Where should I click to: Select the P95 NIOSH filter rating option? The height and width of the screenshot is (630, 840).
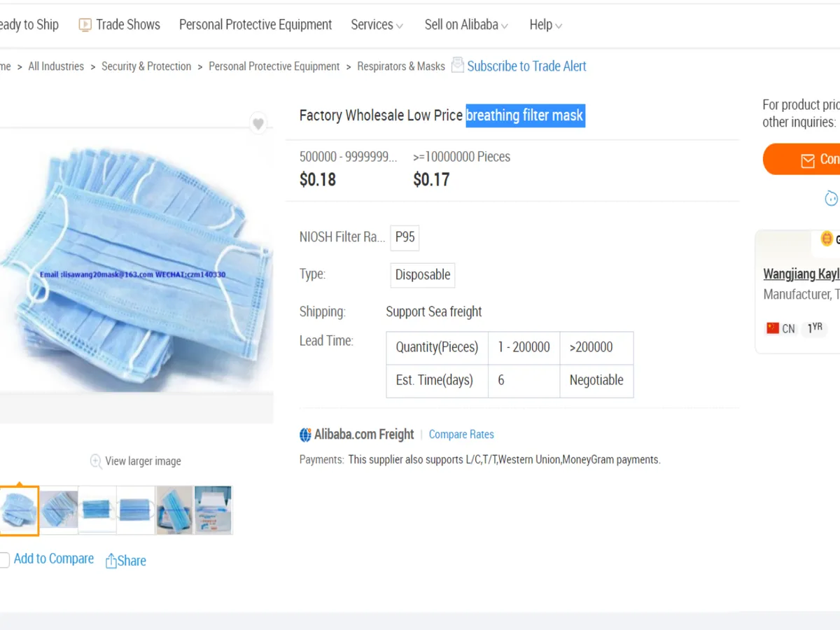click(405, 237)
